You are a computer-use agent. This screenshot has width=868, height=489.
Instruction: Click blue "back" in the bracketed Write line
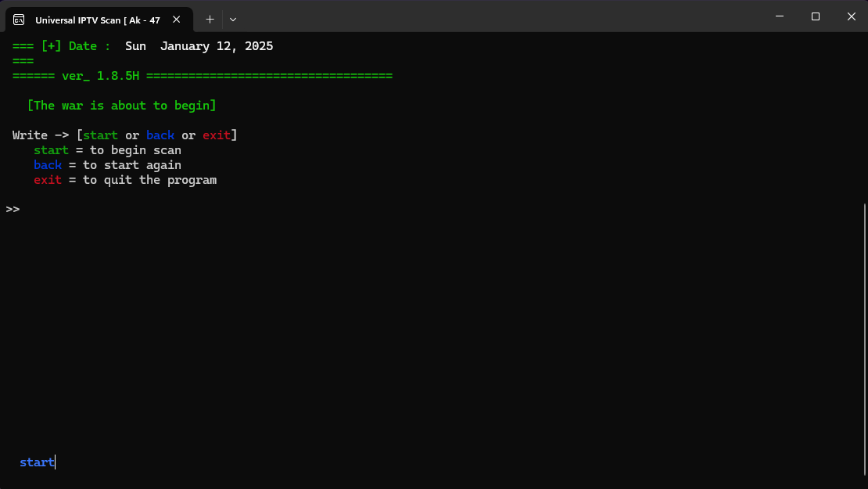click(x=160, y=135)
